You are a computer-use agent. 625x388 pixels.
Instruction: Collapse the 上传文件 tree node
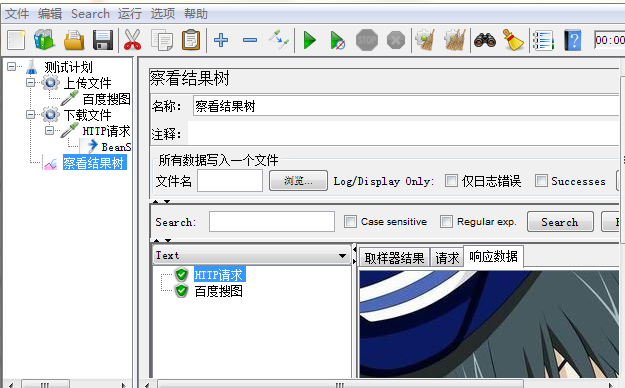click(30, 83)
